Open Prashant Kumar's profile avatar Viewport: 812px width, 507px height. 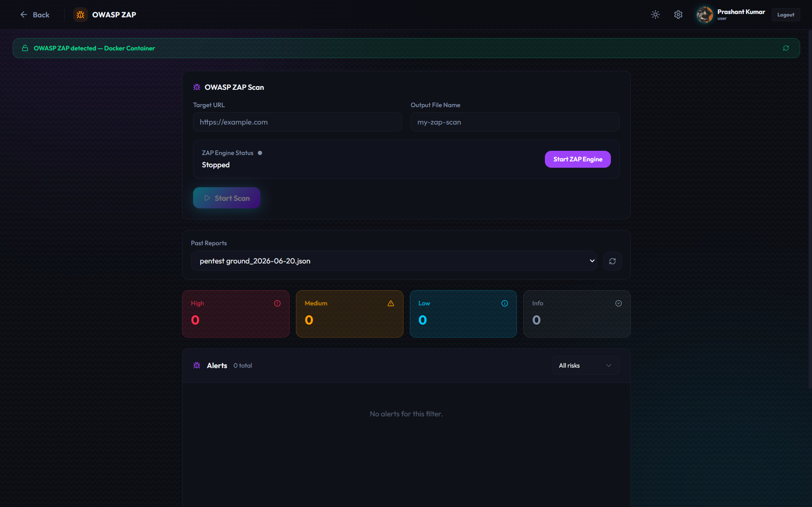[705, 14]
